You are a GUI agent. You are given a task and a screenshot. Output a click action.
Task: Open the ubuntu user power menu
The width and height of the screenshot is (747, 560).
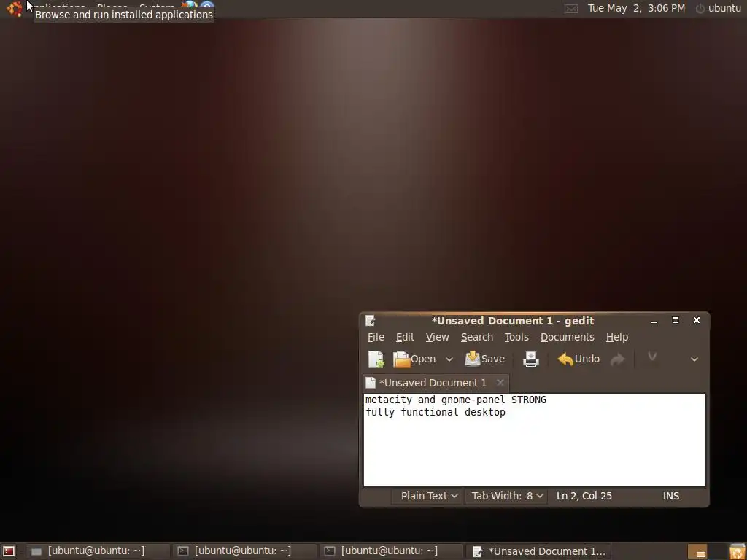(719, 8)
